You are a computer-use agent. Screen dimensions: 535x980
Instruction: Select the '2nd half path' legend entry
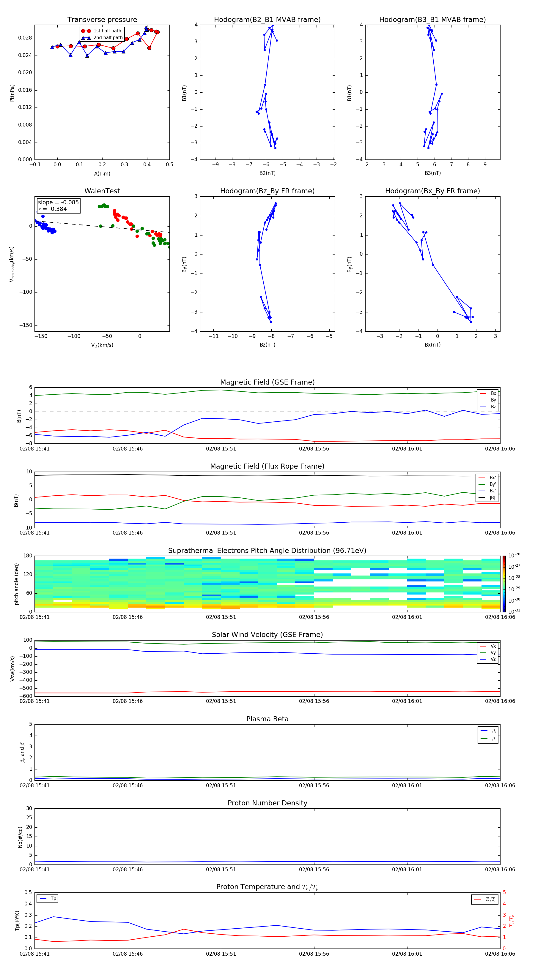click(102, 38)
